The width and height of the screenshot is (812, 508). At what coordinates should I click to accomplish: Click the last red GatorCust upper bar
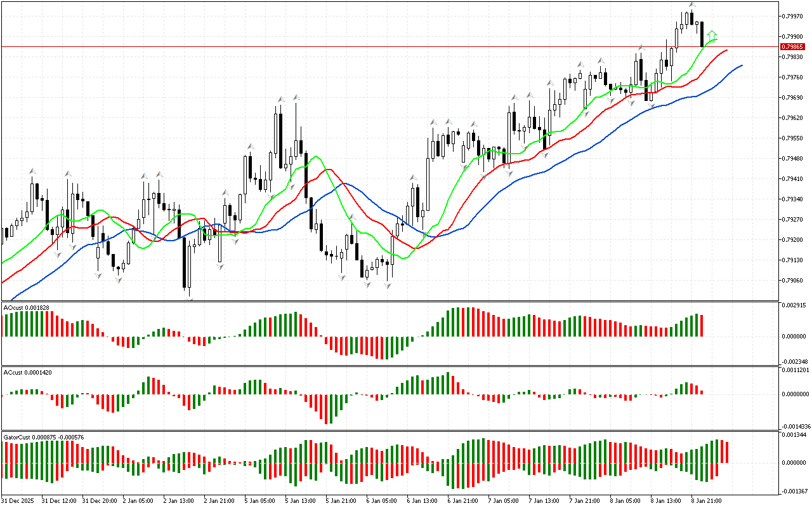(x=727, y=452)
